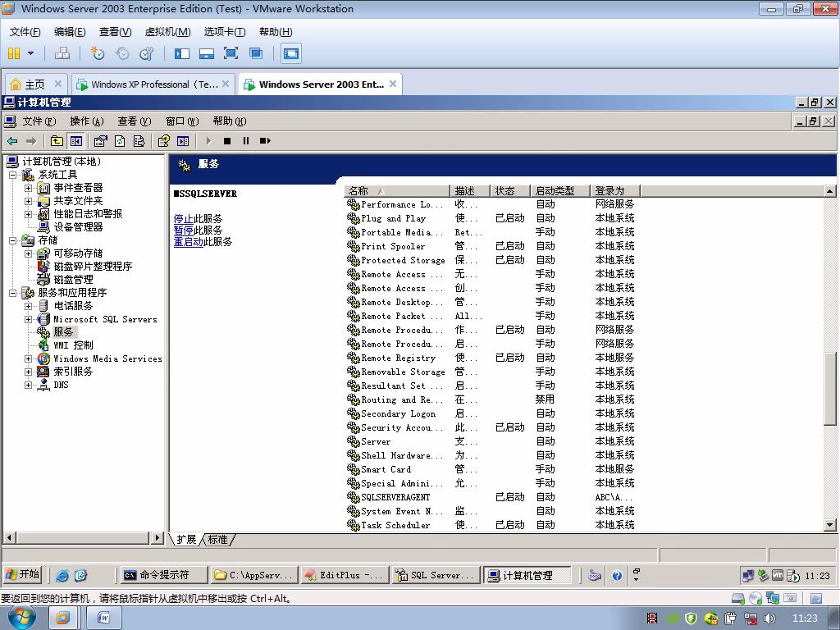
Task: Click the Export list icon
Action: [139, 141]
